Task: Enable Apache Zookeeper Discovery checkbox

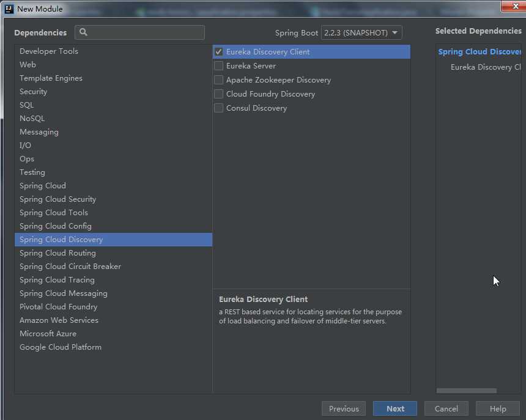Action: point(219,79)
